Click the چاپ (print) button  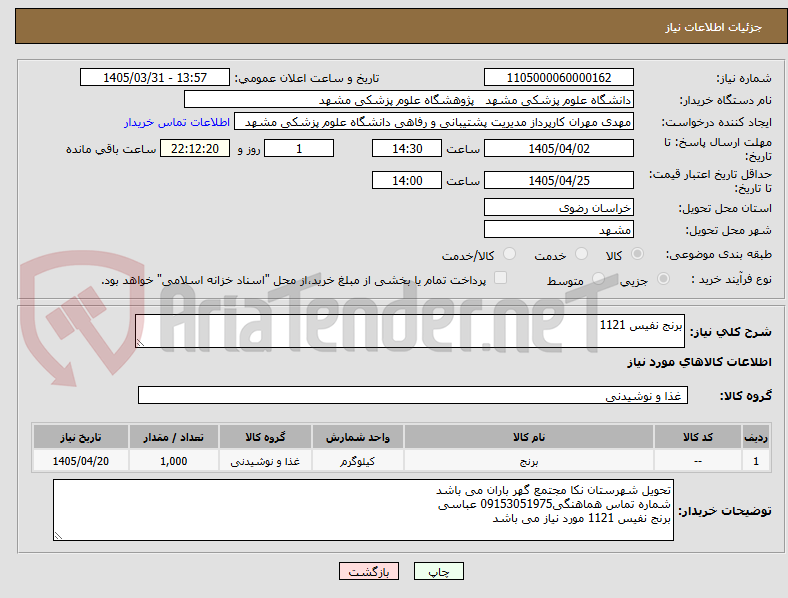(438, 571)
